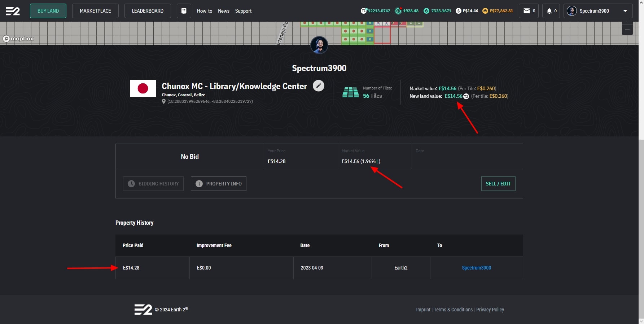Open the Terms & Conditions footer link
Image resolution: width=644 pixels, height=324 pixels.
pos(453,310)
